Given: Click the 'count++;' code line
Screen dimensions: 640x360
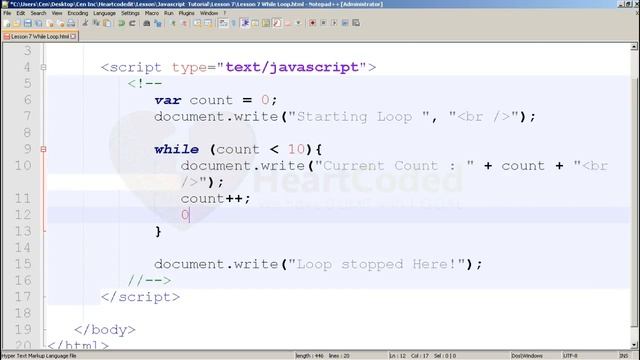Looking at the screenshot, I should pos(215,199).
